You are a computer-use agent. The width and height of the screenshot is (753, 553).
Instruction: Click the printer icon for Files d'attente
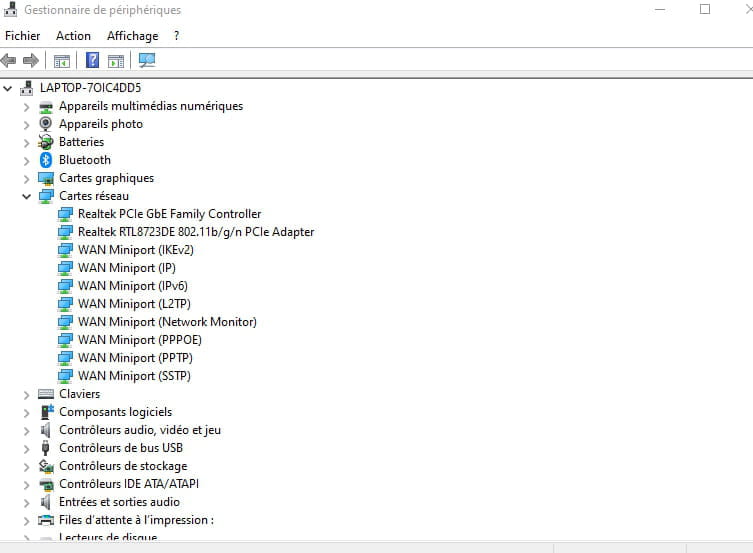pyautogui.click(x=46, y=520)
